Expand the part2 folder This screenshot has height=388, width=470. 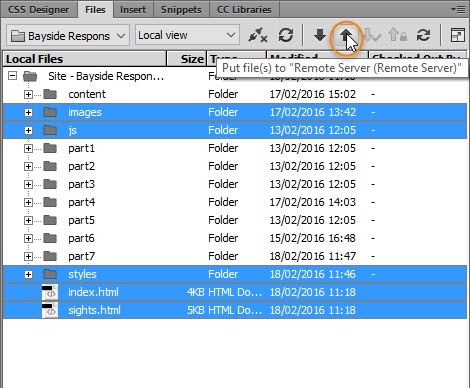[x=28, y=166]
